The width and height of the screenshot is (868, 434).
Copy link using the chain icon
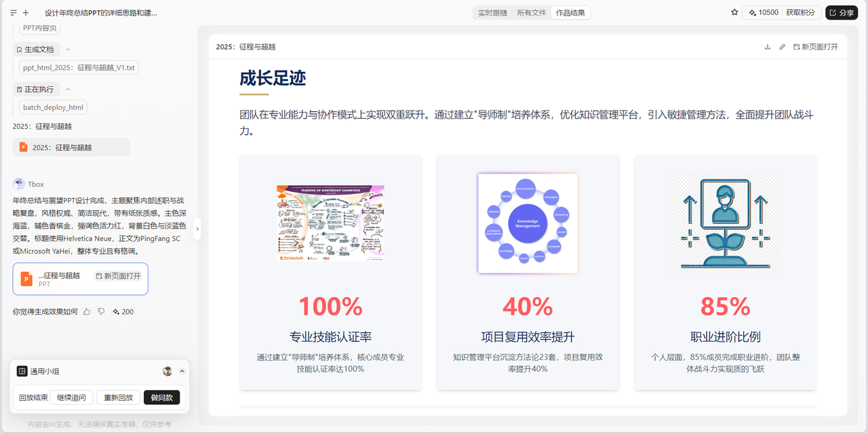782,47
